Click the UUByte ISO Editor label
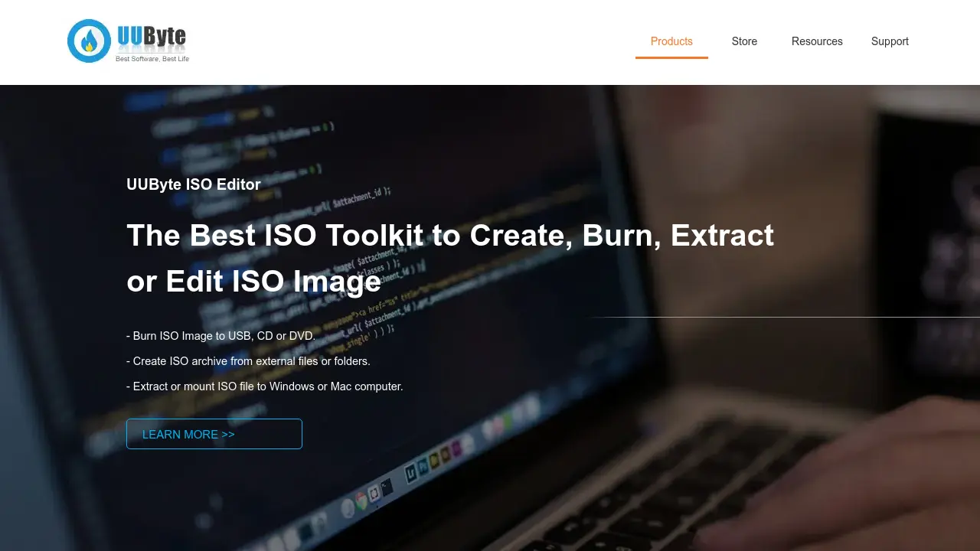The width and height of the screenshot is (980, 551). (x=194, y=184)
